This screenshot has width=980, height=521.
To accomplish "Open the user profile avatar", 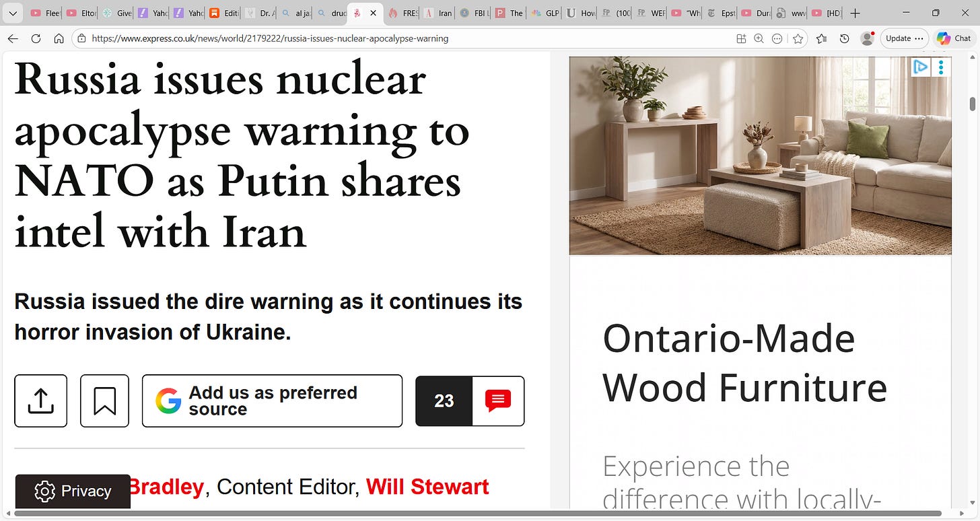I will pyautogui.click(x=867, y=38).
